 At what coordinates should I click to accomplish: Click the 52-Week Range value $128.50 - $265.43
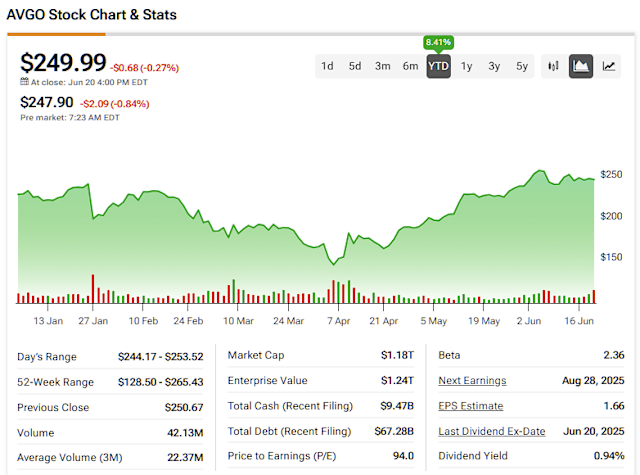click(x=160, y=382)
